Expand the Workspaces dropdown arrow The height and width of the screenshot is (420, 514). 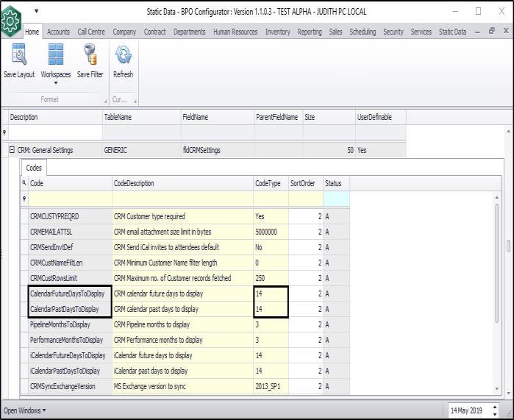point(55,82)
